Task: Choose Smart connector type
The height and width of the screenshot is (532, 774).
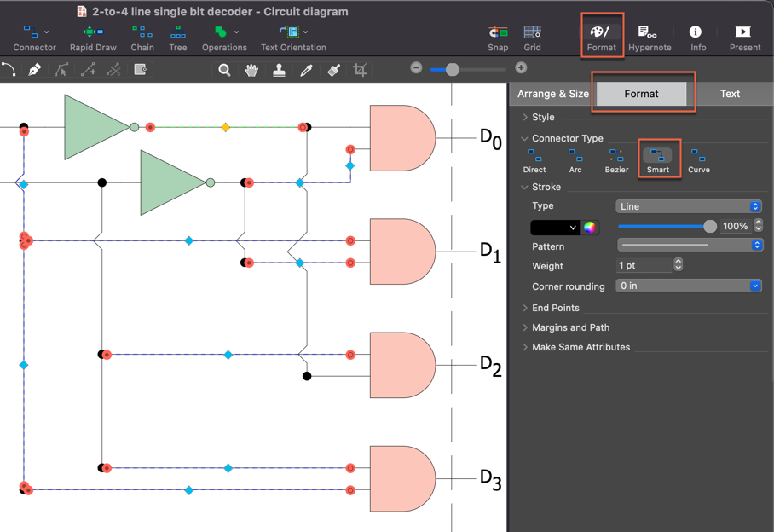Action: point(658,161)
